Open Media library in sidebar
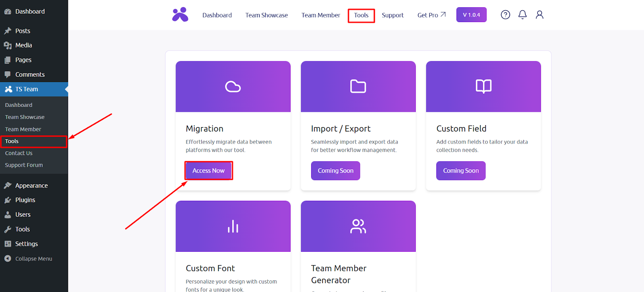This screenshot has width=644, height=292. pyautogui.click(x=23, y=45)
